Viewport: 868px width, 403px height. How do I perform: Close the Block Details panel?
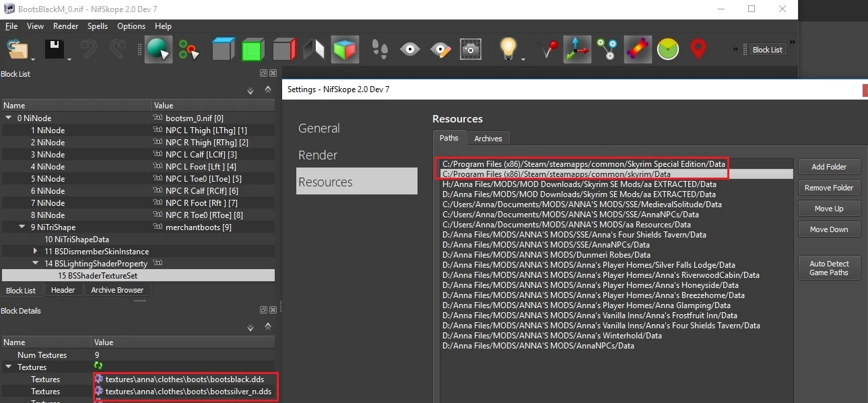[273, 310]
